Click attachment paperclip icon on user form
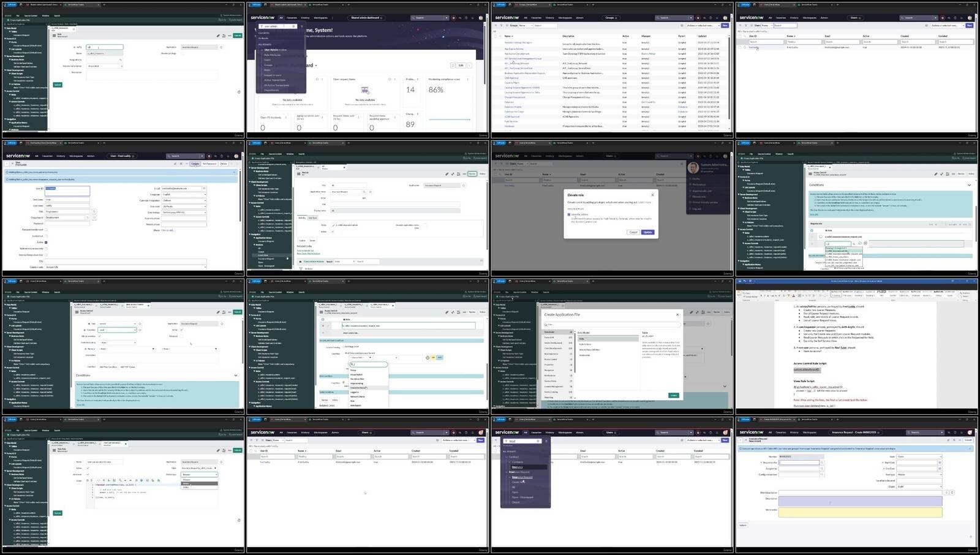Viewport: 980px width, 555px height. coord(175,164)
